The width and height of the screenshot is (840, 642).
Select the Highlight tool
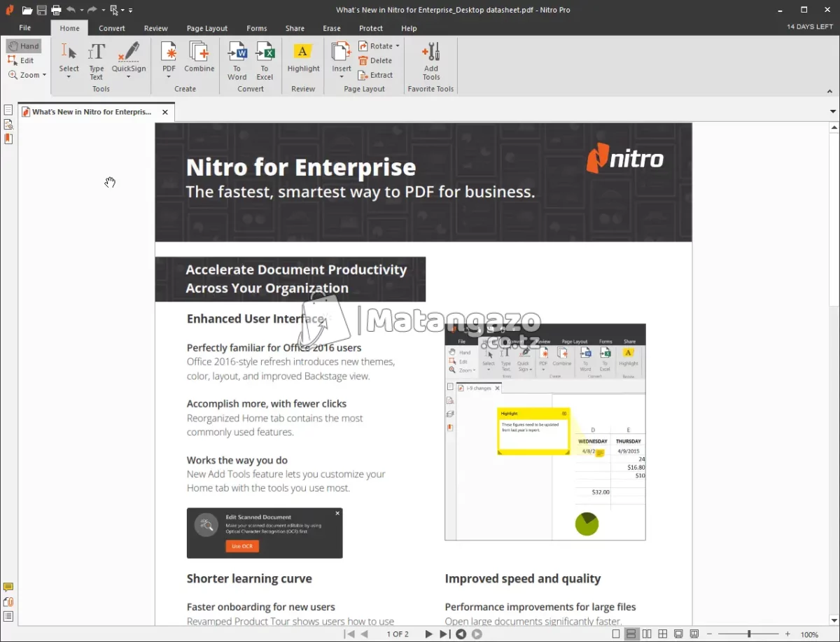(x=303, y=60)
